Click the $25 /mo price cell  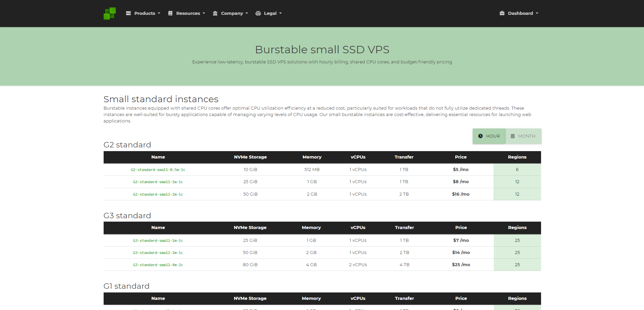[461, 264]
